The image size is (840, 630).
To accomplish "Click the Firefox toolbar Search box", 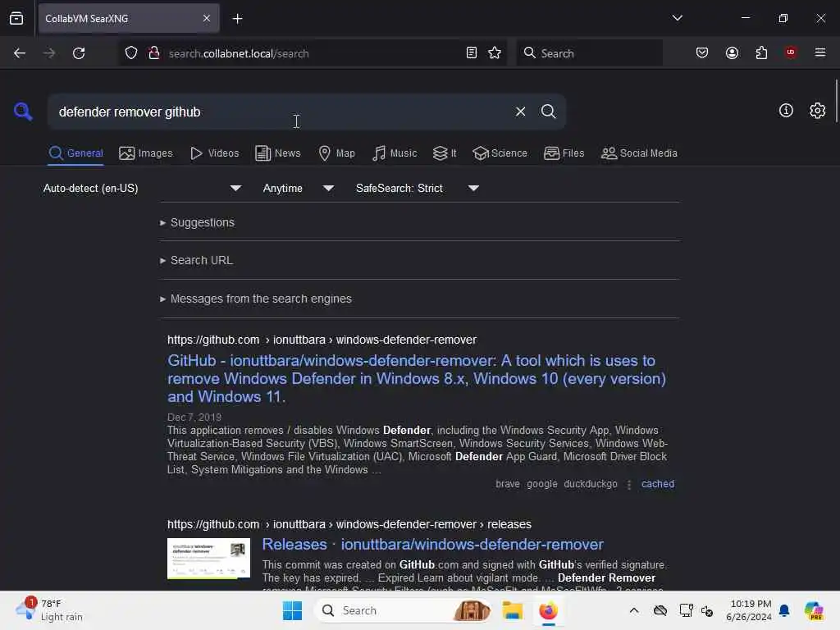I will pos(589,53).
